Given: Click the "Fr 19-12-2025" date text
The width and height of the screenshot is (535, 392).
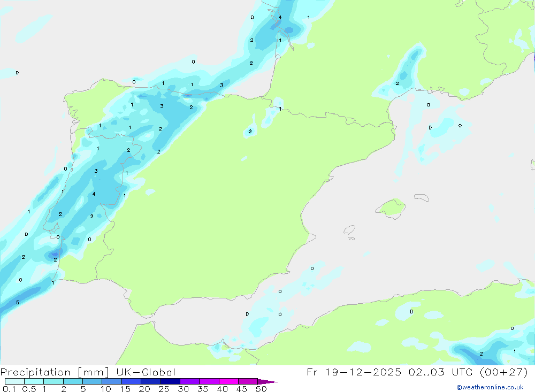Looking at the screenshot, I should (x=354, y=372).
